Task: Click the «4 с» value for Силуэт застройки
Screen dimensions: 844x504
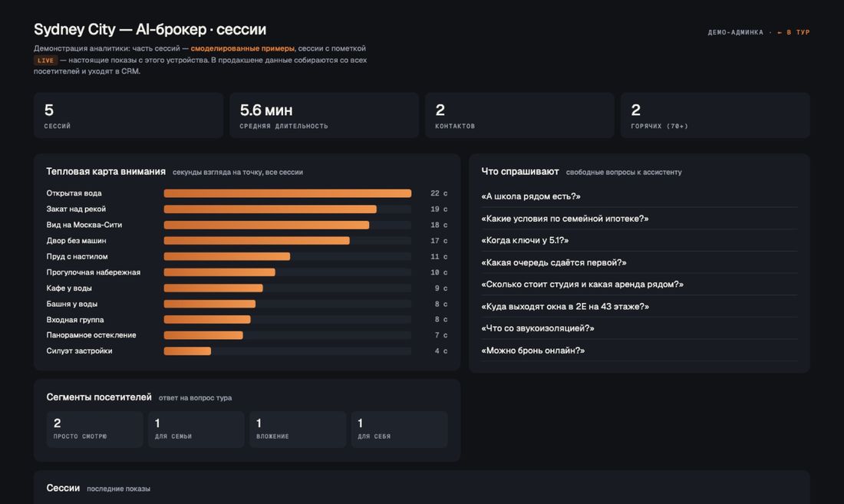Action: click(441, 351)
